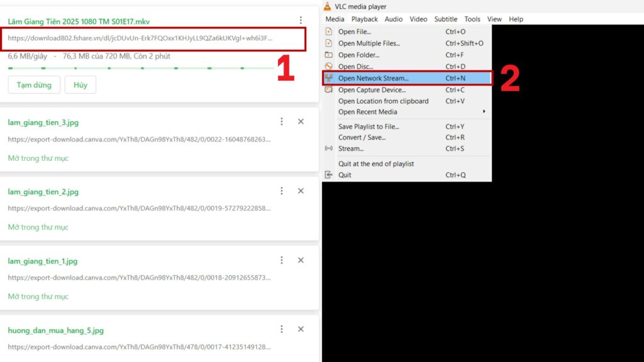
Task: Click the canva.com URL under huong_dan_mua_hang_5.jpg
Action: (x=139, y=347)
